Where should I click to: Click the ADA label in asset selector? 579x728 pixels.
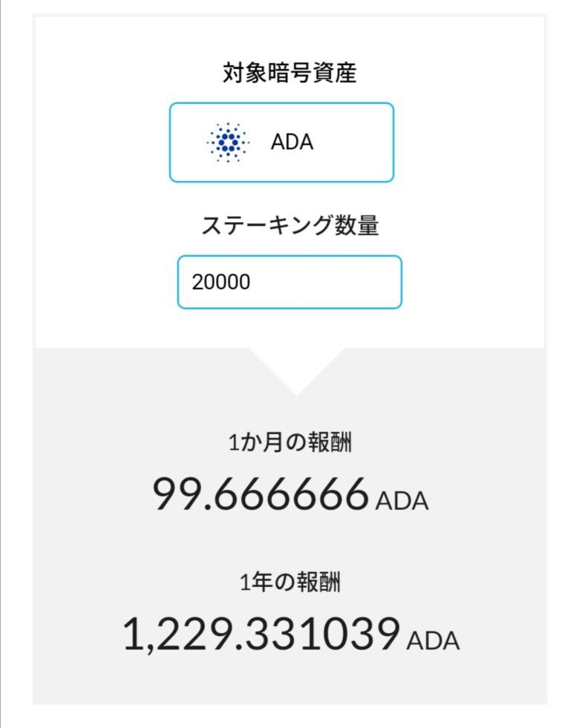click(x=292, y=142)
